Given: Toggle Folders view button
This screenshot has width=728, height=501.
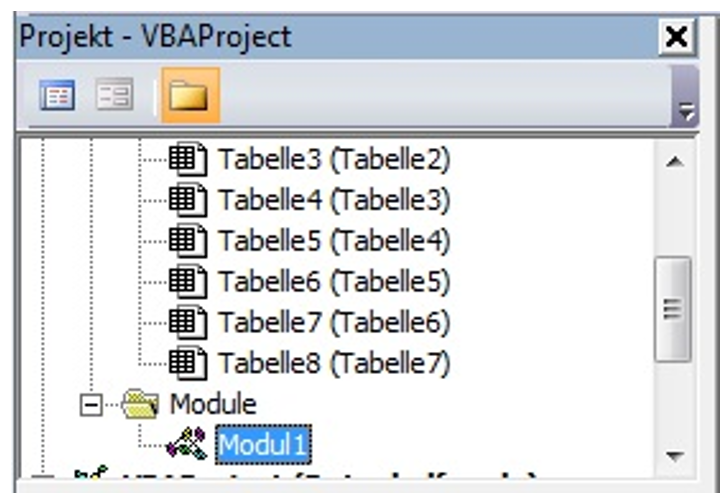Looking at the screenshot, I should (187, 97).
